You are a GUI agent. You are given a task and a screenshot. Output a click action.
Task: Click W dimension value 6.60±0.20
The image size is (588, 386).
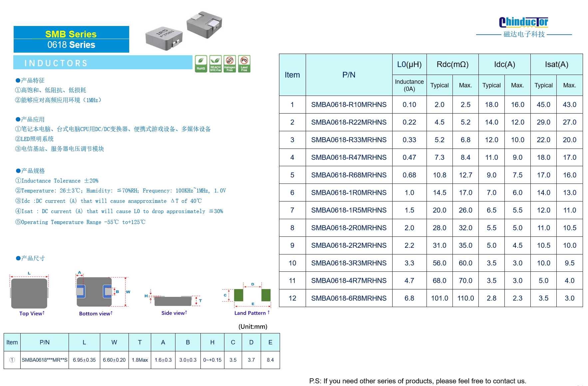pyautogui.click(x=114, y=360)
